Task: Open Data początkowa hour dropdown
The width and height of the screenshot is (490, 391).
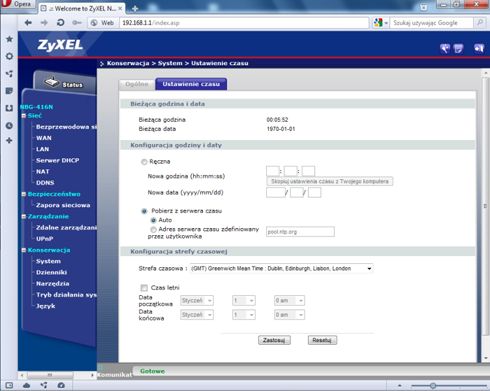Action: (x=289, y=301)
